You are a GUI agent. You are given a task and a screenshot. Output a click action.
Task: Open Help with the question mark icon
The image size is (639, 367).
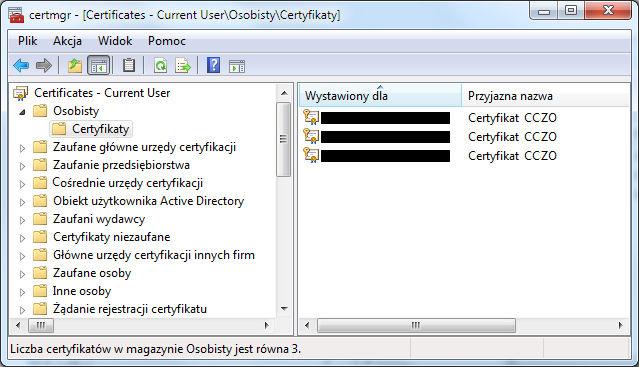click(x=214, y=65)
